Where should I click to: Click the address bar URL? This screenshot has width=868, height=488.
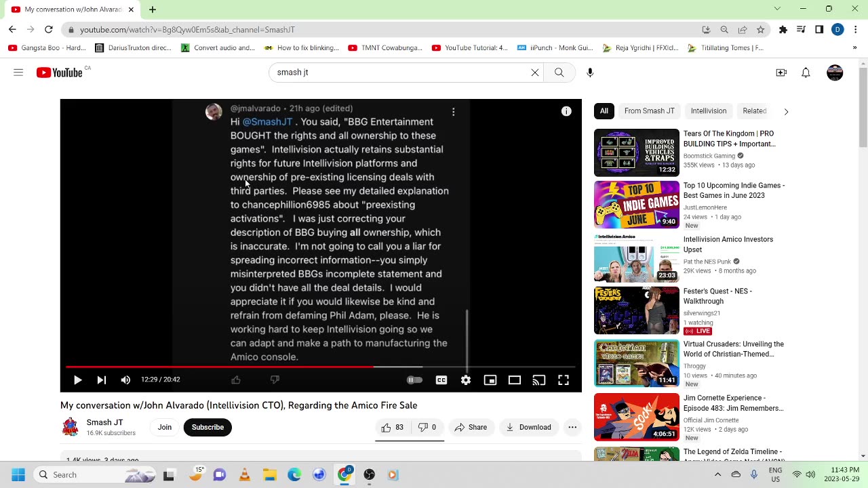(x=187, y=30)
